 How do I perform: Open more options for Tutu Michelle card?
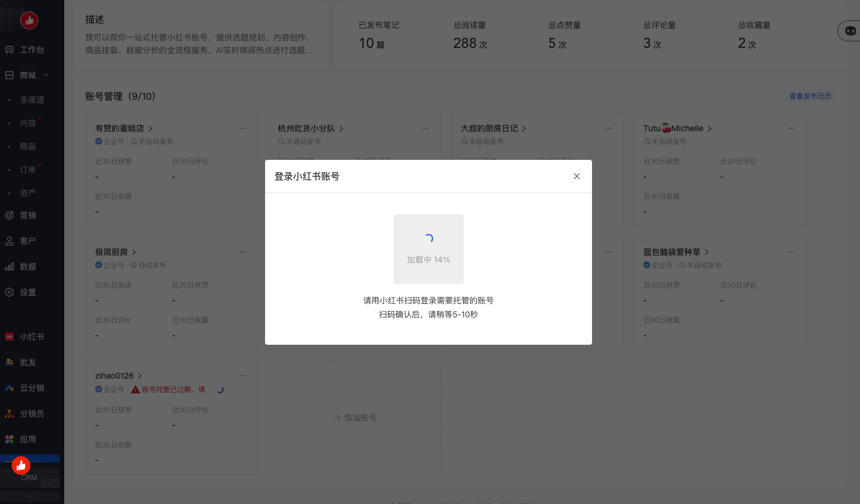coord(791,128)
